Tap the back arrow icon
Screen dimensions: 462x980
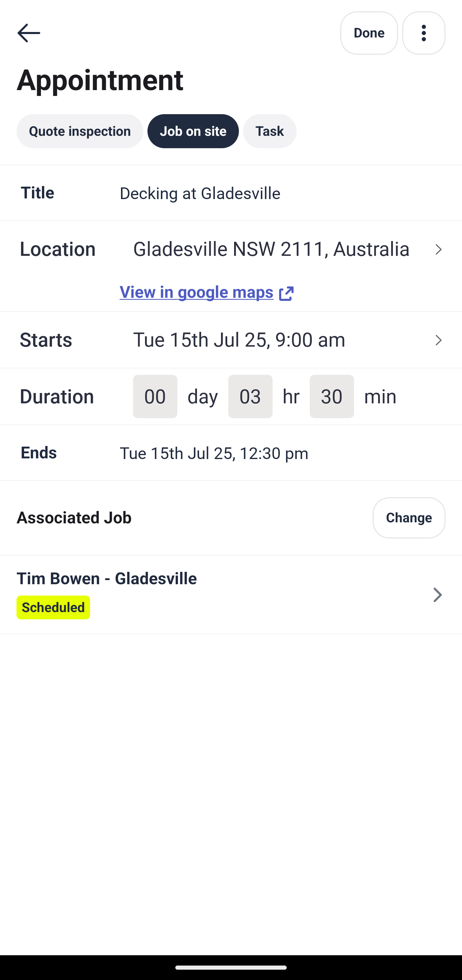(29, 33)
